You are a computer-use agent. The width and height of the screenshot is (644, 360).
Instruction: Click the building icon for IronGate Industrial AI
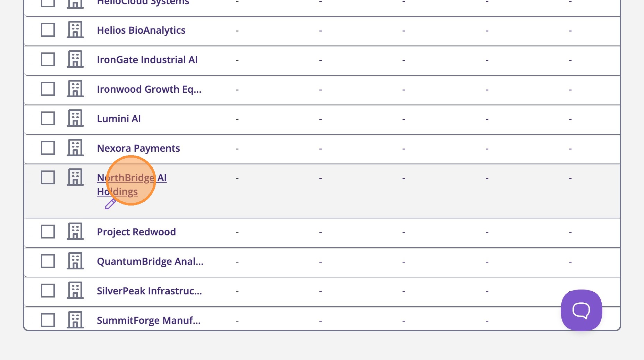pos(75,59)
